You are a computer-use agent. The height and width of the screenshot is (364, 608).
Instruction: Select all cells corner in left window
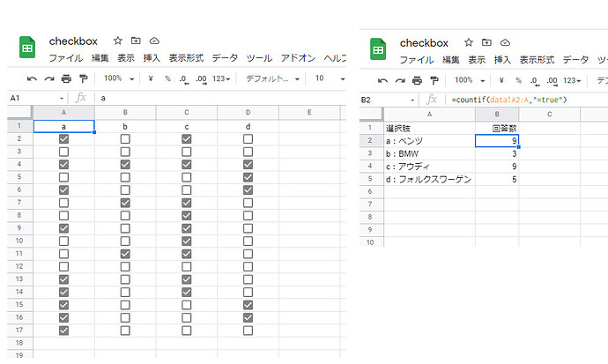(x=19, y=113)
